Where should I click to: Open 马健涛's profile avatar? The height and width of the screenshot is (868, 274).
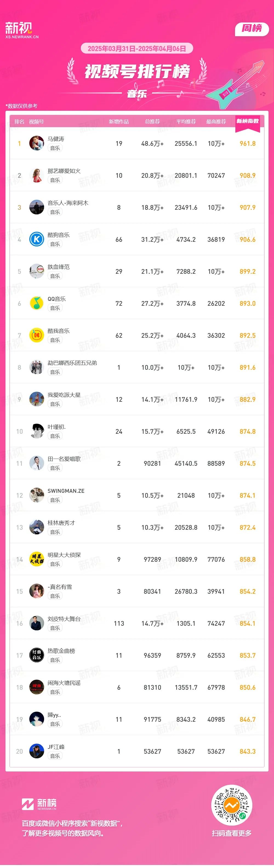click(x=37, y=143)
